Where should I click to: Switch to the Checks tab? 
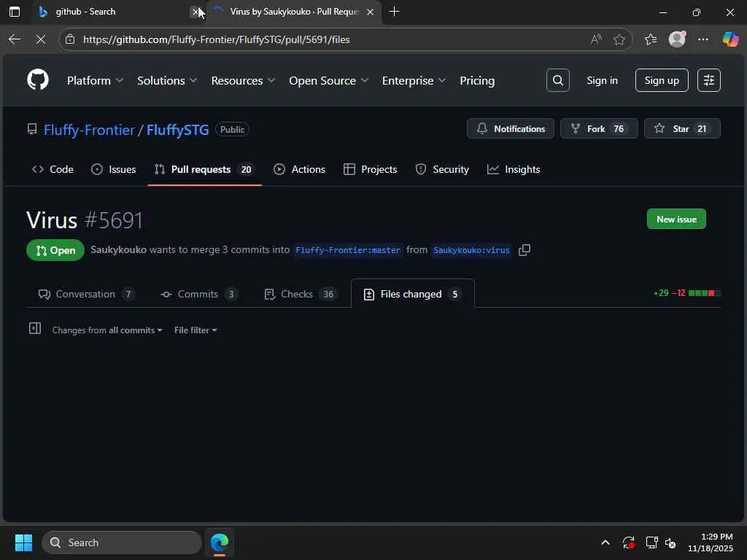[x=301, y=294]
